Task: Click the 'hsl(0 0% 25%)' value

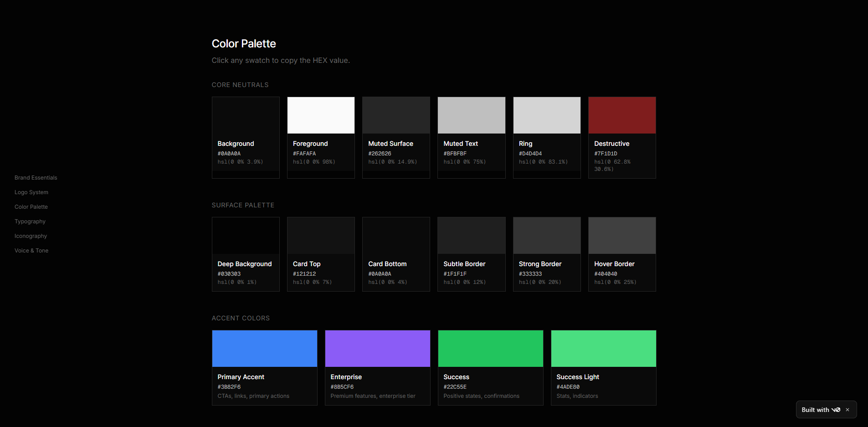Action: click(x=615, y=282)
